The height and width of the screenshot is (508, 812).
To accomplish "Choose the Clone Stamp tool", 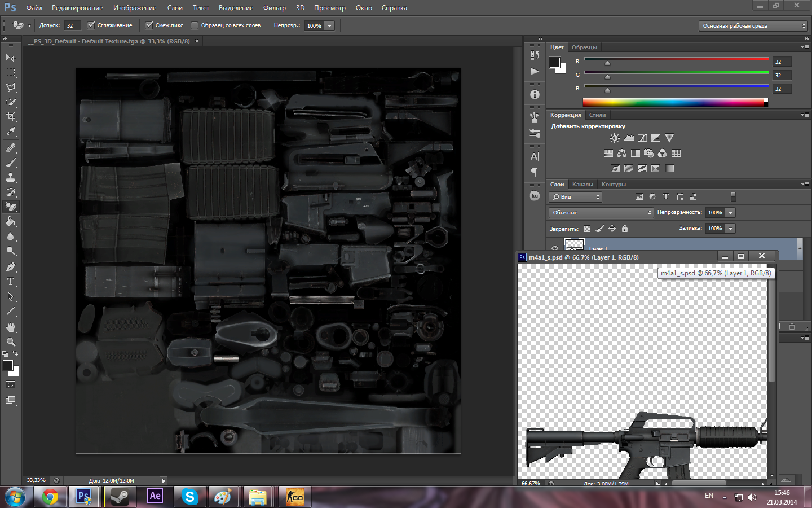I will (11, 177).
